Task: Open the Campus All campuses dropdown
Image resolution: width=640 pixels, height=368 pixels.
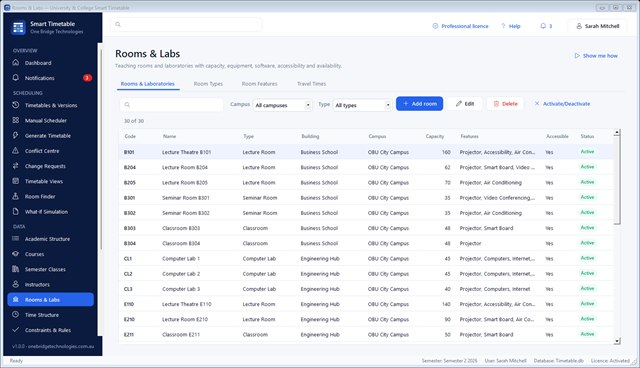Action: click(x=282, y=105)
